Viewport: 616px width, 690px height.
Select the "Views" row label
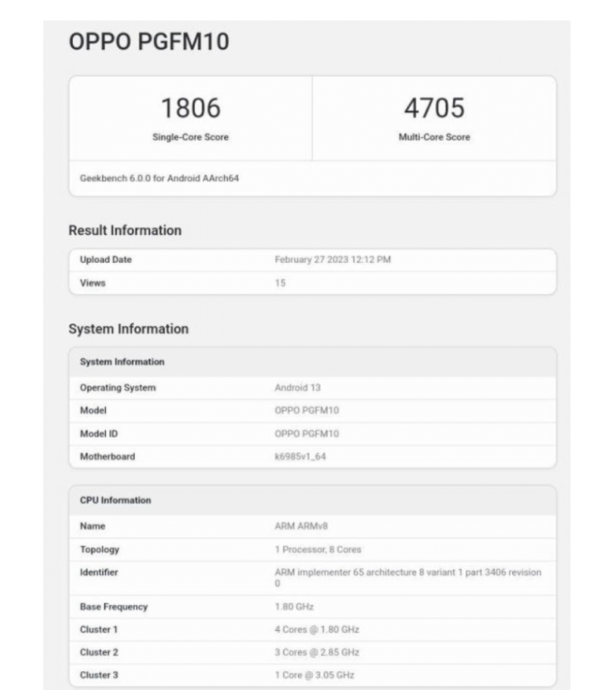tap(92, 283)
